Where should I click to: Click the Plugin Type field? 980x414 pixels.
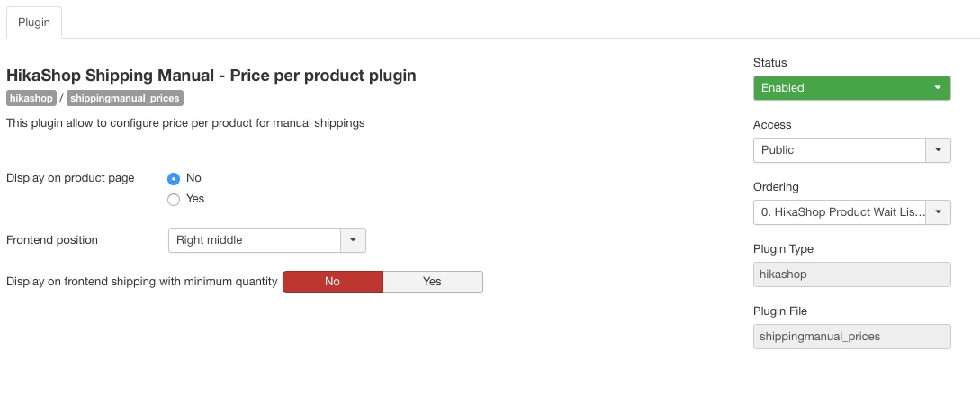coord(851,274)
